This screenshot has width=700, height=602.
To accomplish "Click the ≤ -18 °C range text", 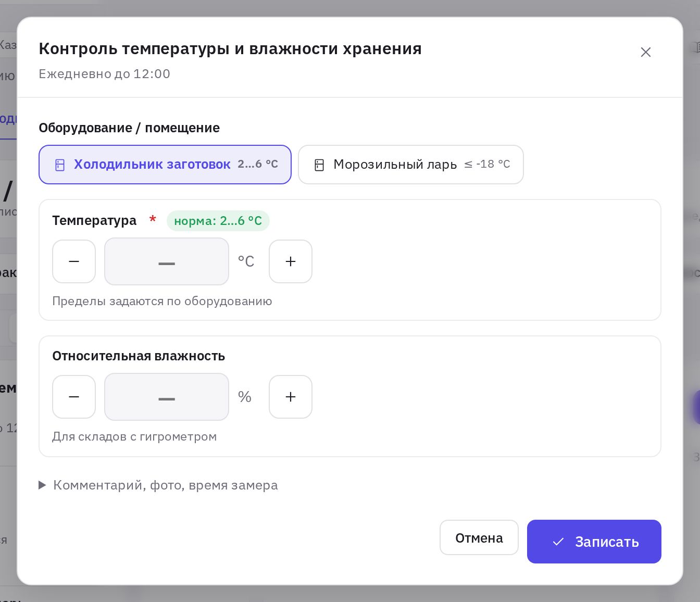I will (487, 164).
